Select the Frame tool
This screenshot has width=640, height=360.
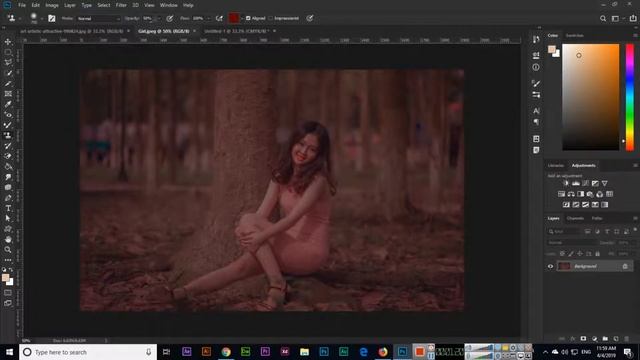(x=8, y=94)
